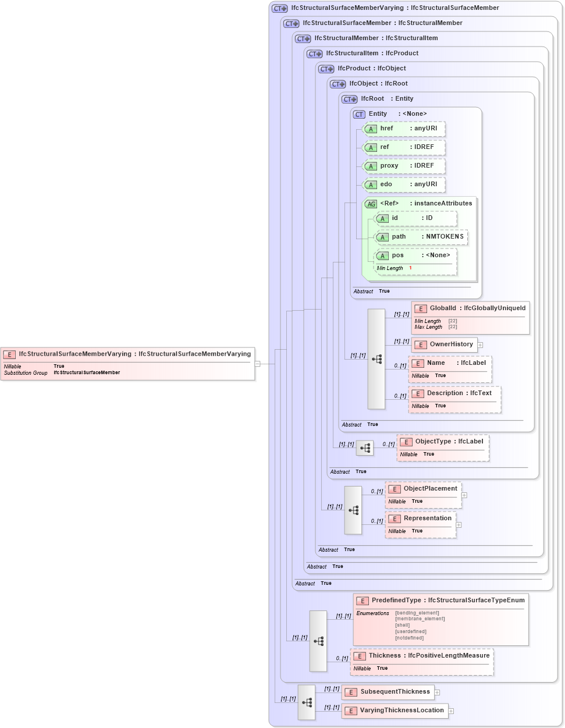This screenshot has height=728, width=565.
Task: Select the CT icon of IfcStructuralSurfaceMemberVarying
Action: (279, 8)
